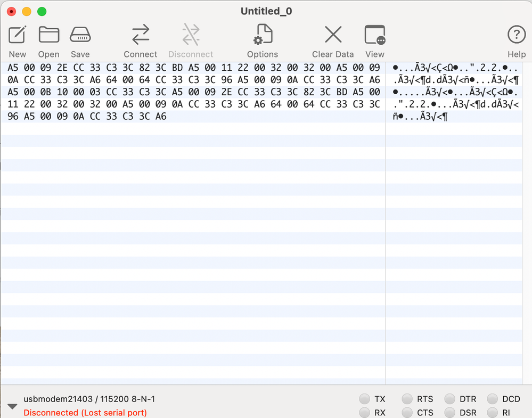This screenshot has width=532, height=418.
Task: Click the ASCII output pane
Action: (455, 91)
